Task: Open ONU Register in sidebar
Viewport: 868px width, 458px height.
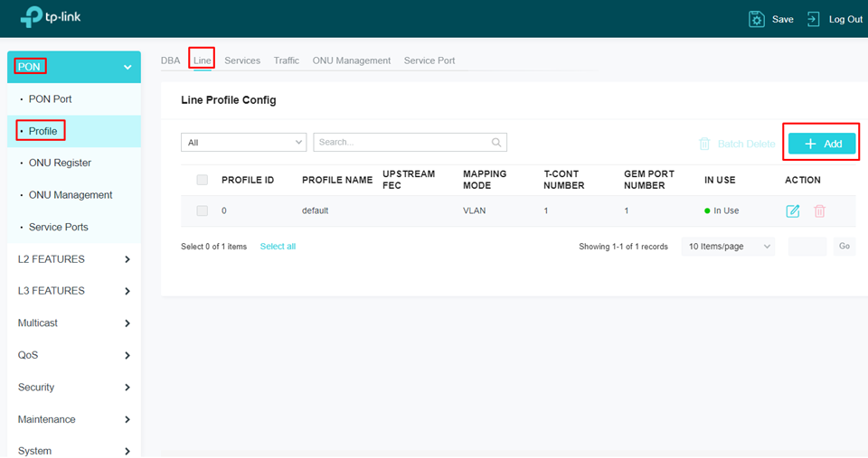Action: tap(60, 163)
